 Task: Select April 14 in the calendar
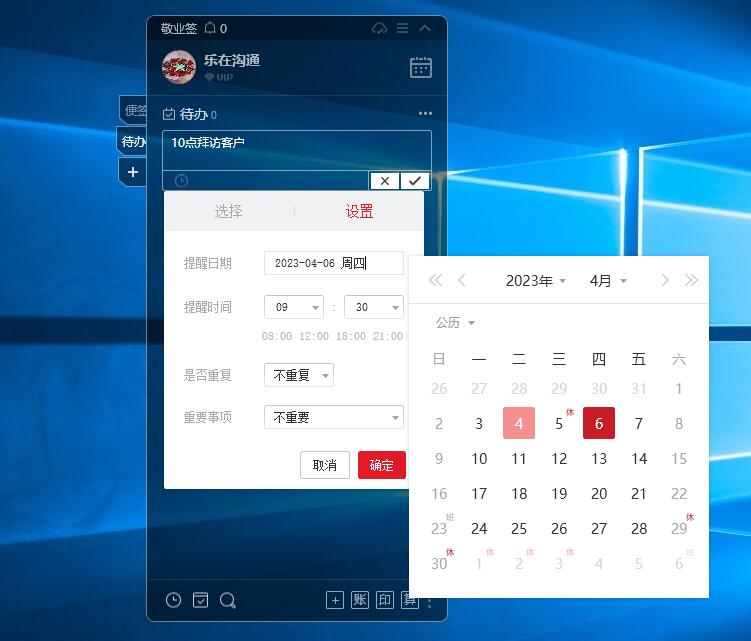(639, 459)
